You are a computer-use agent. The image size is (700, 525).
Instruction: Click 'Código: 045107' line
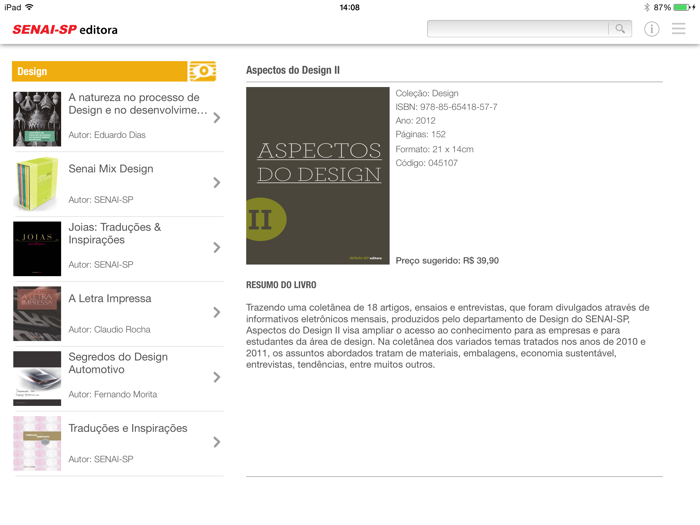point(427,163)
